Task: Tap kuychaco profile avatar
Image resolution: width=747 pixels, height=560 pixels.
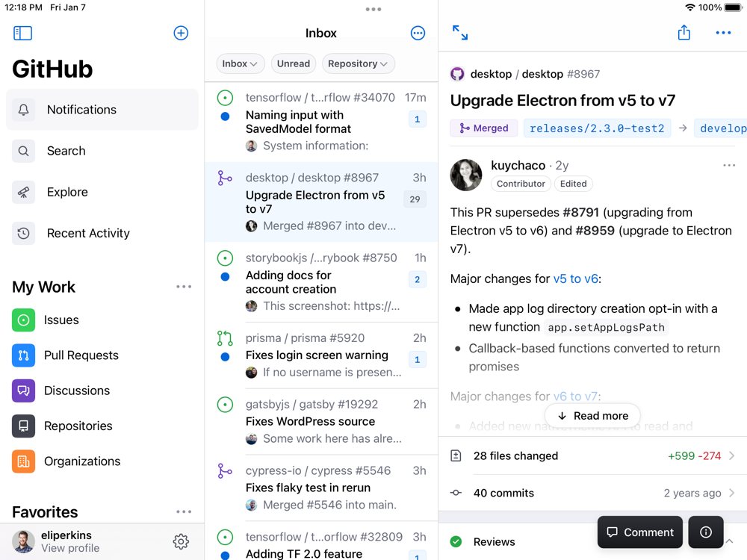Action: coord(466,175)
